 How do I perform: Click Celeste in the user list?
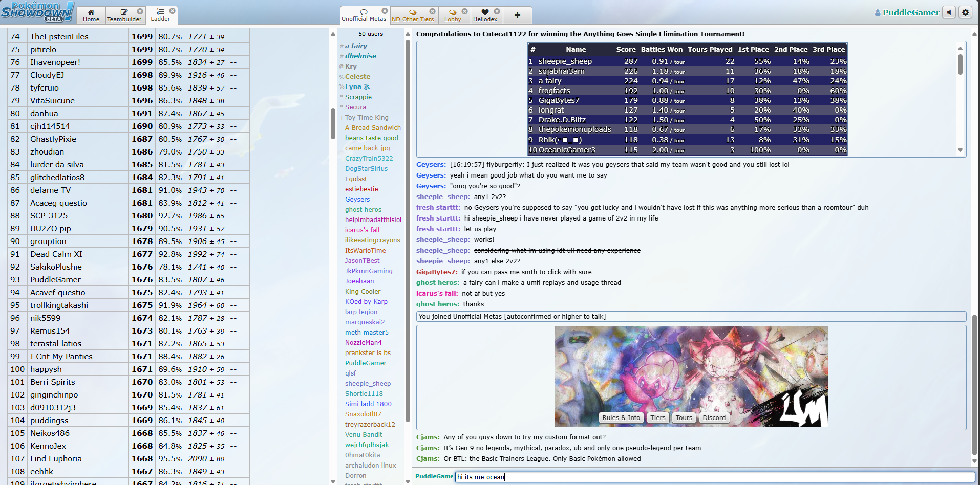point(357,76)
